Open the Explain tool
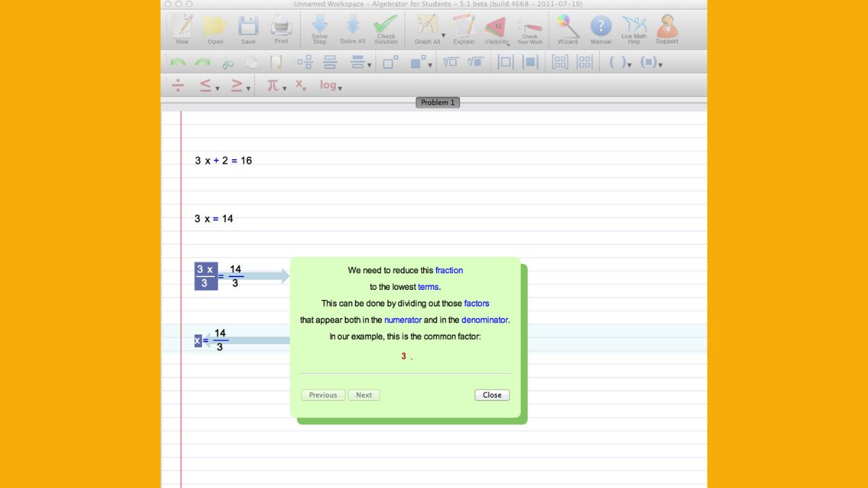 (x=463, y=28)
